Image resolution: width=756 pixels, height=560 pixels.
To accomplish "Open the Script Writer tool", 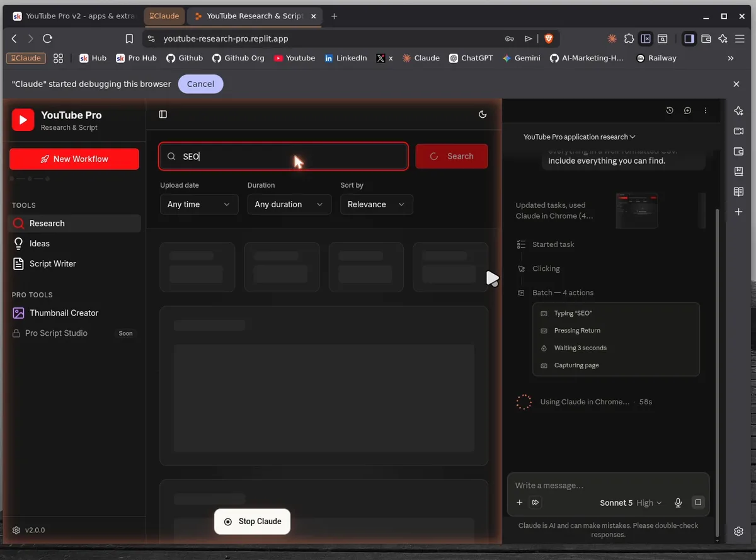I will click(x=74, y=263).
